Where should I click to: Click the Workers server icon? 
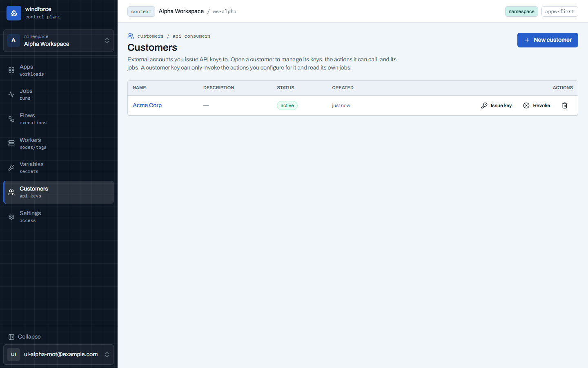11,143
